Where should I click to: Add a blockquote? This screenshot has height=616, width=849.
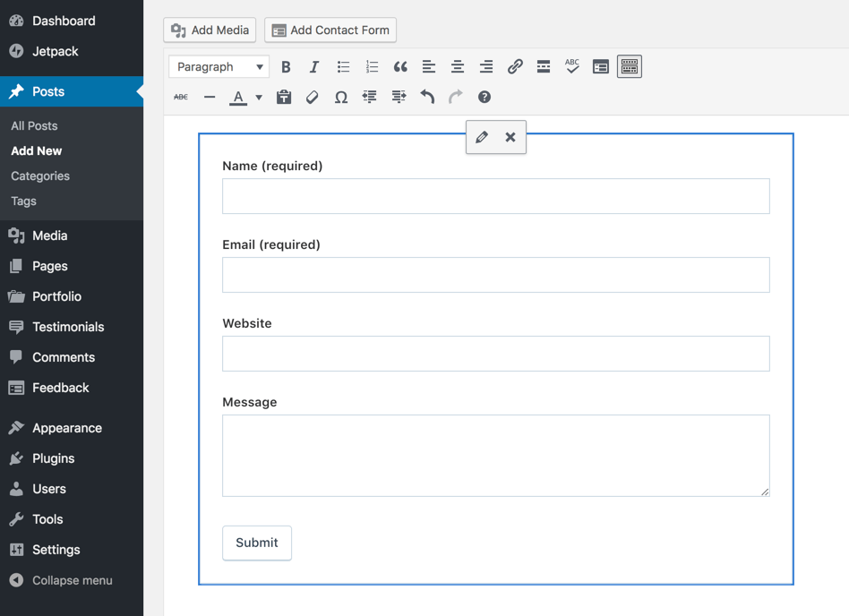400,66
